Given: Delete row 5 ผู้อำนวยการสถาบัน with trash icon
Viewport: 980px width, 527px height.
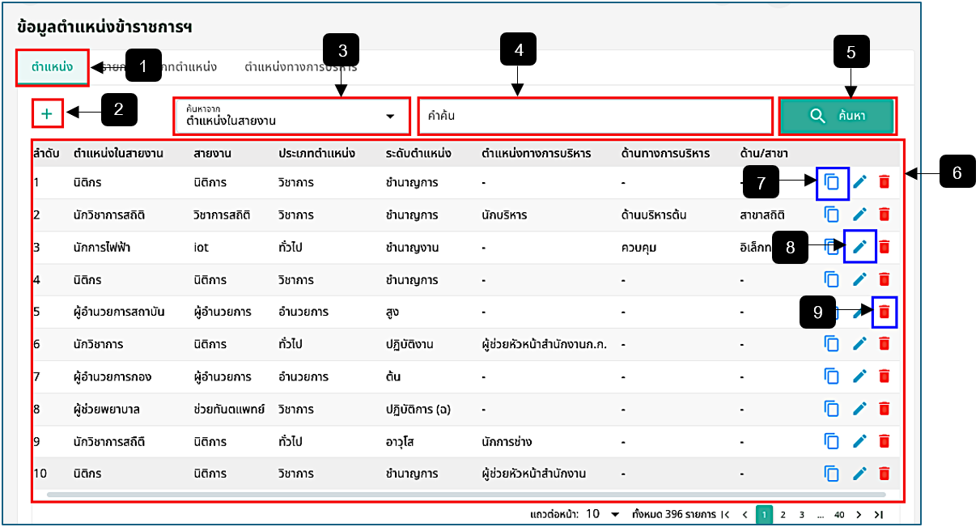Looking at the screenshot, I should click(884, 312).
